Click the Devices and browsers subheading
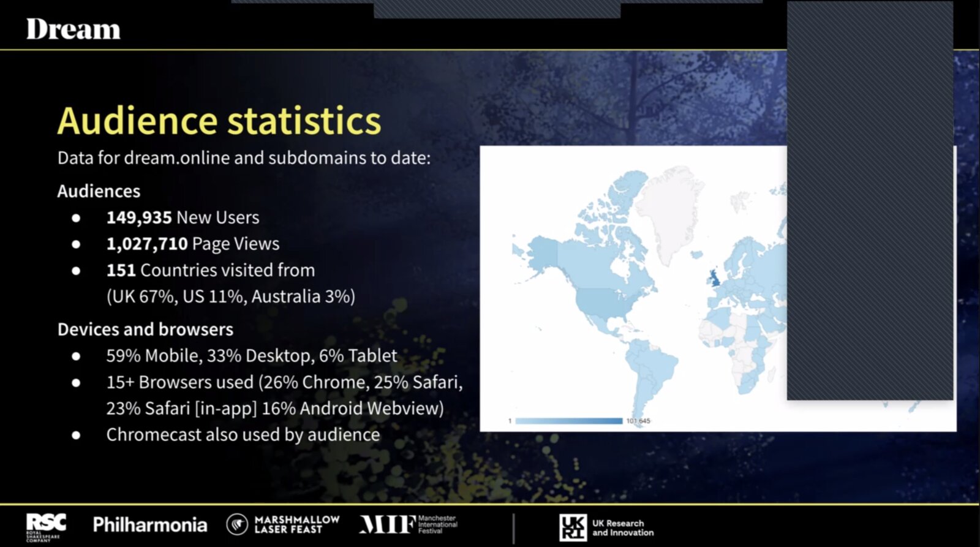 (145, 330)
